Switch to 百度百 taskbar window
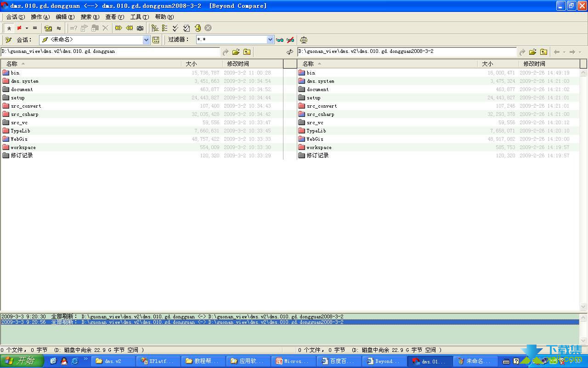 point(339,361)
